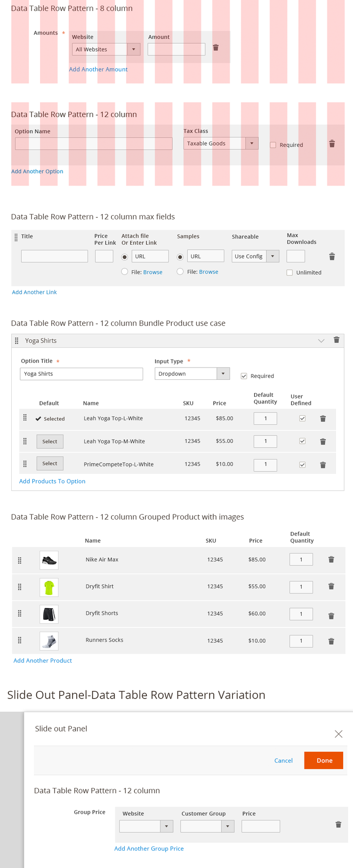This screenshot has width=353, height=868.
Task: Open the All Websites dropdown
Action: pyautogui.click(x=106, y=49)
